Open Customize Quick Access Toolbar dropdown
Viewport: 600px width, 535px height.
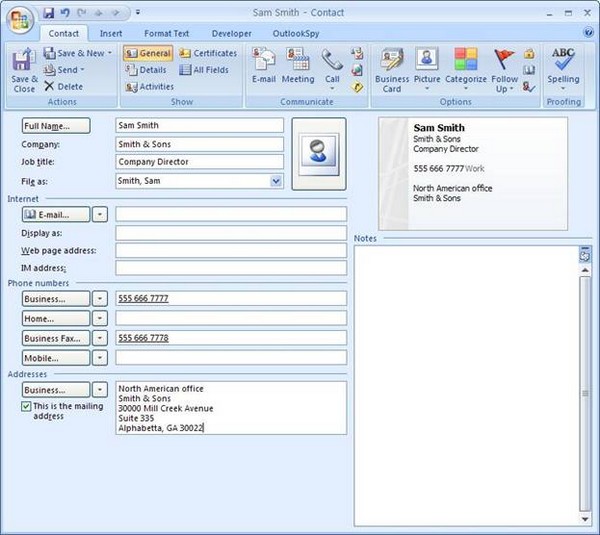(138, 13)
